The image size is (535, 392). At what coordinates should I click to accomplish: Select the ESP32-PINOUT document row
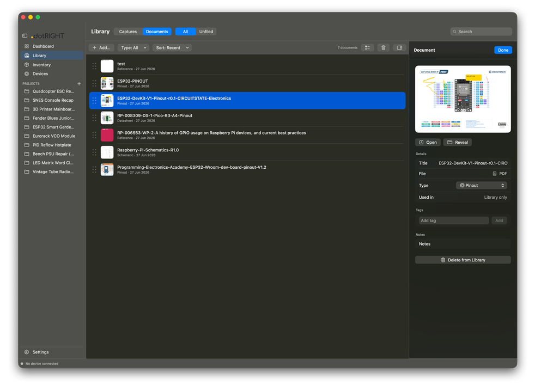click(247, 83)
